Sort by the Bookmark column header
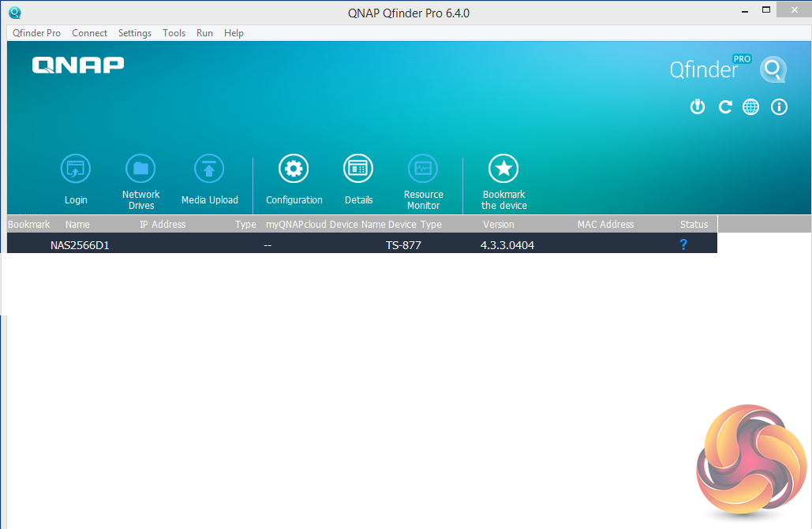The image size is (812, 529). coord(29,224)
